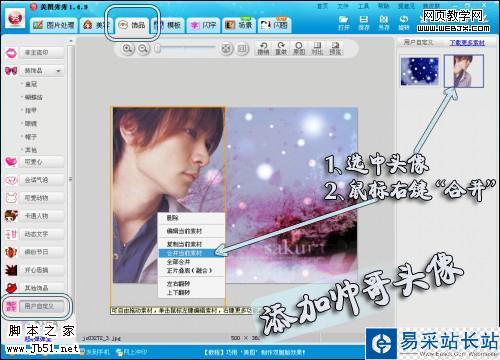Choose 删除 in the context menu

(191, 218)
